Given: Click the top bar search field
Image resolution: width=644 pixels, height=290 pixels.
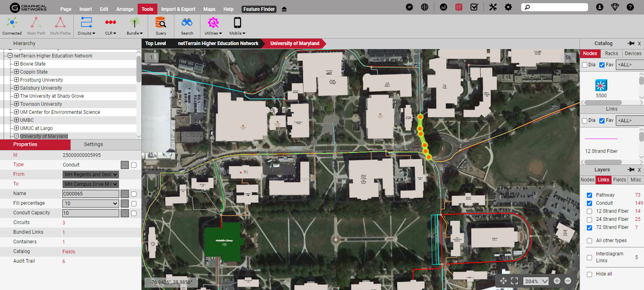Looking at the screenshot, I should pos(555,7).
